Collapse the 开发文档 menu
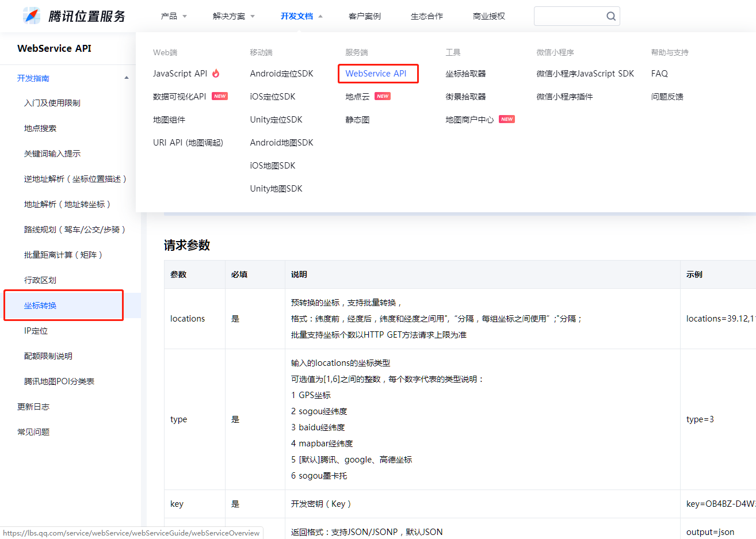The image size is (756, 539). click(301, 16)
